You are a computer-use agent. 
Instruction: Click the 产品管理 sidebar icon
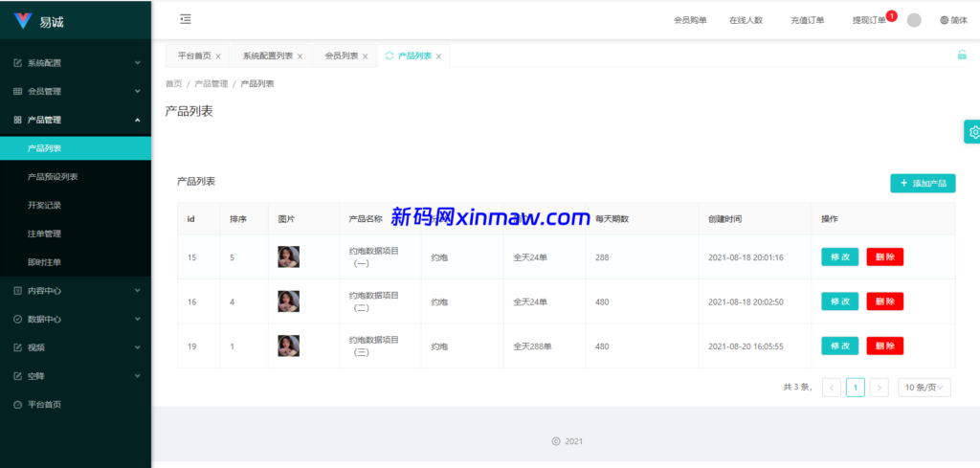click(x=17, y=120)
